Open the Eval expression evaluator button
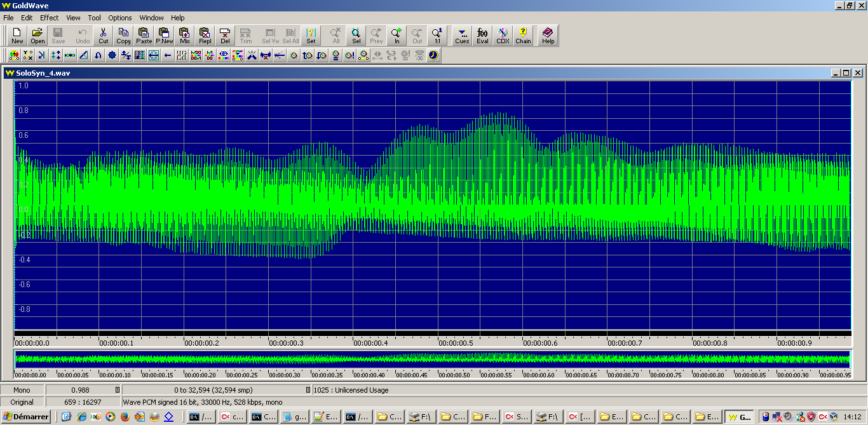 (x=482, y=36)
